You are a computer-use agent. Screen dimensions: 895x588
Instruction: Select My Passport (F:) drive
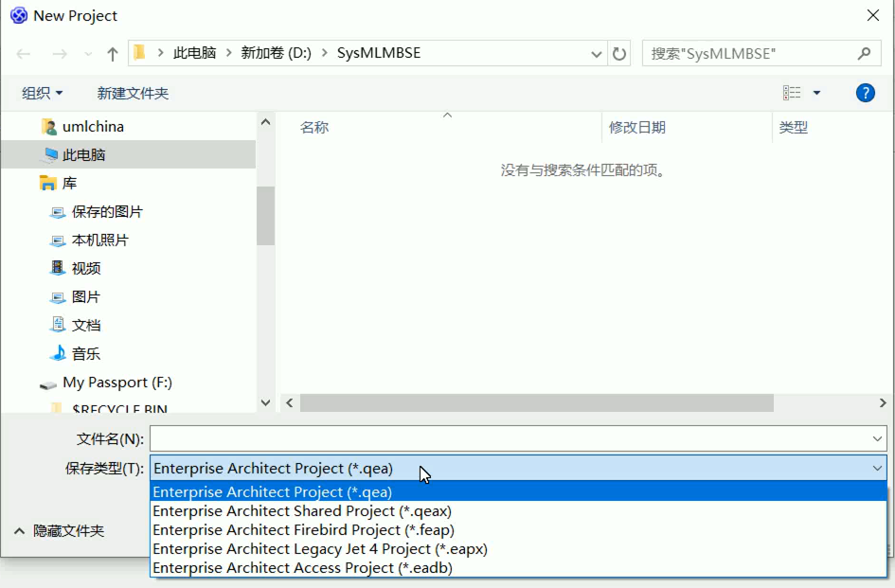117,383
